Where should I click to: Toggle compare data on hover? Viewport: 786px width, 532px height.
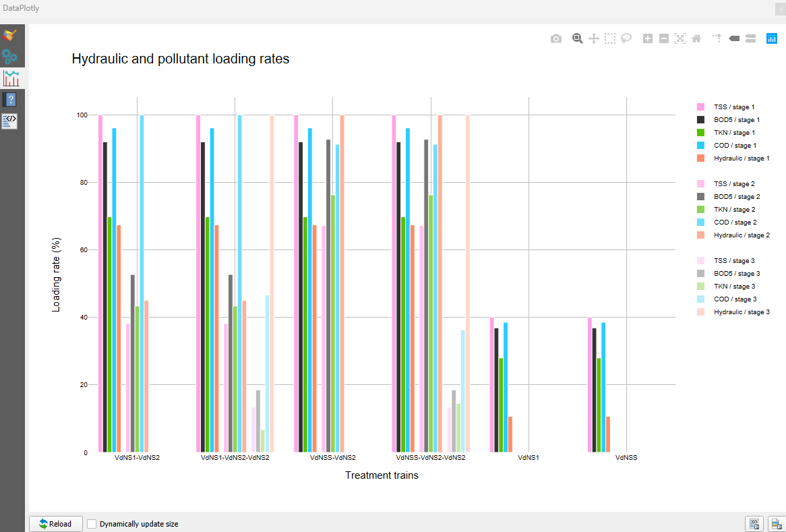(x=750, y=39)
